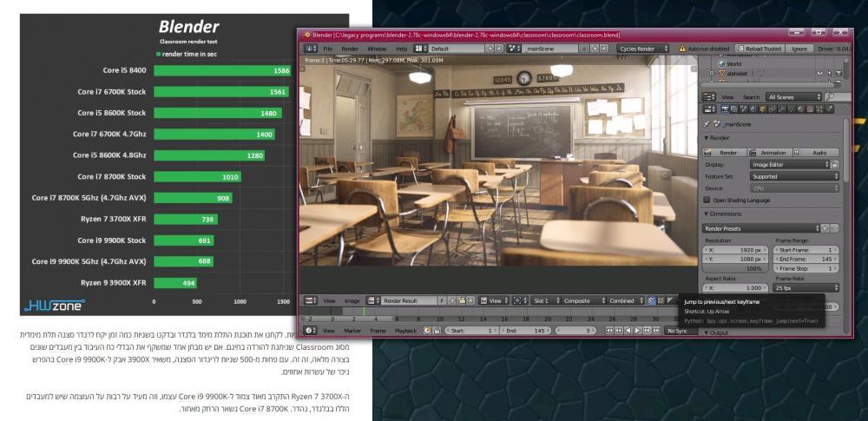Click the Audio mixdown button
The height and width of the screenshot is (421, 868).
tap(816, 152)
